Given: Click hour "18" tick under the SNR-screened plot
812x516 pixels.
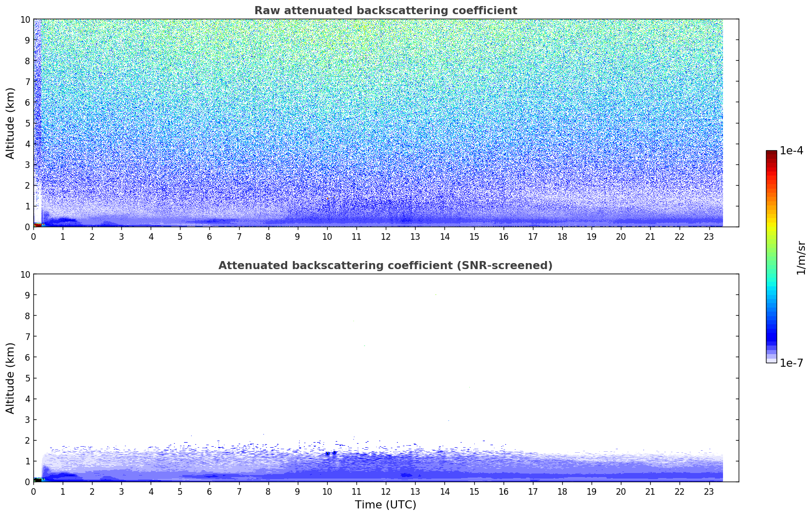Looking at the screenshot, I should point(562,491).
